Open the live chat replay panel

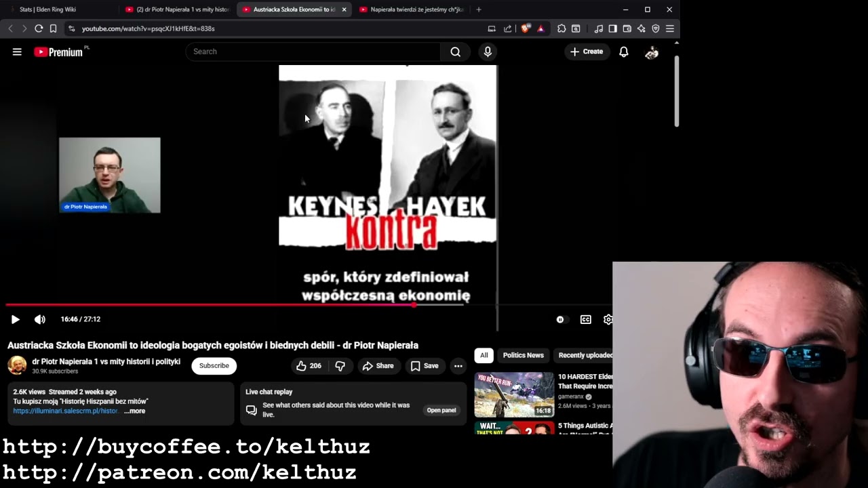pos(441,410)
